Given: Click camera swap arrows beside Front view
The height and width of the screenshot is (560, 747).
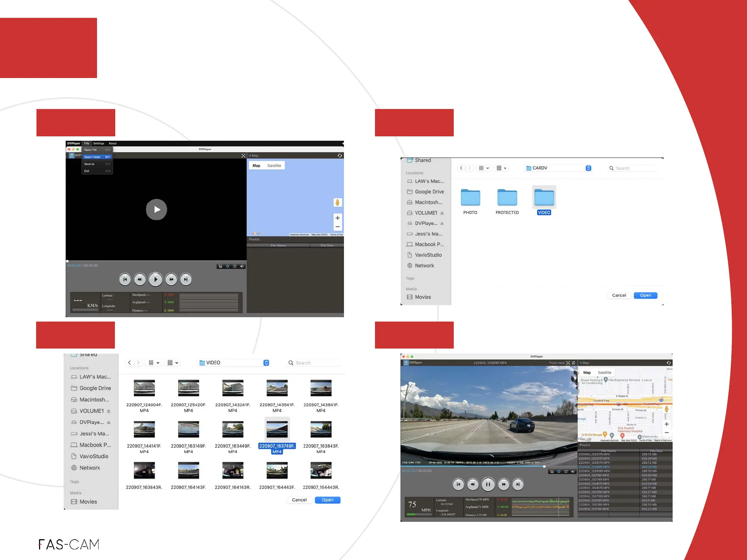Looking at the screenshot, I should pos(573,363).
